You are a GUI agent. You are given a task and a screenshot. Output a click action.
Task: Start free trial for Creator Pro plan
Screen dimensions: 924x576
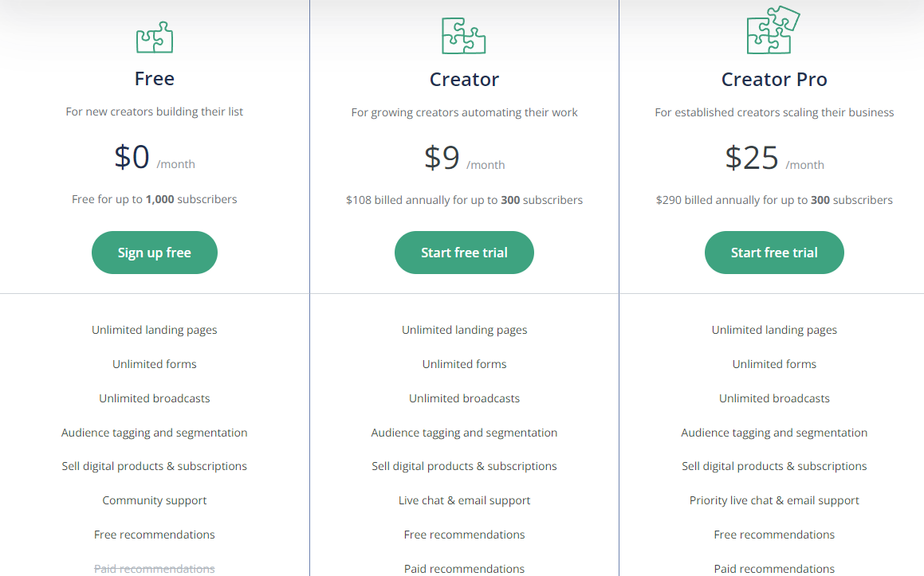[x=774, y=253]
